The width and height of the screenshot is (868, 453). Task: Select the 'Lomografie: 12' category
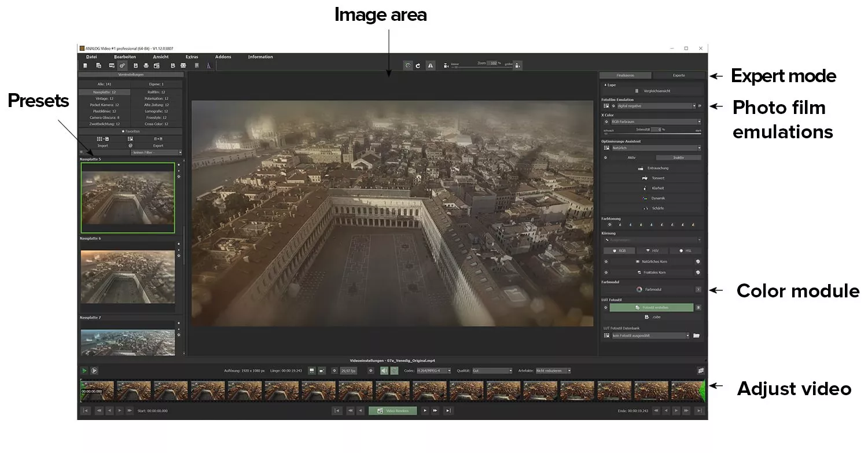tap(157, 111)
